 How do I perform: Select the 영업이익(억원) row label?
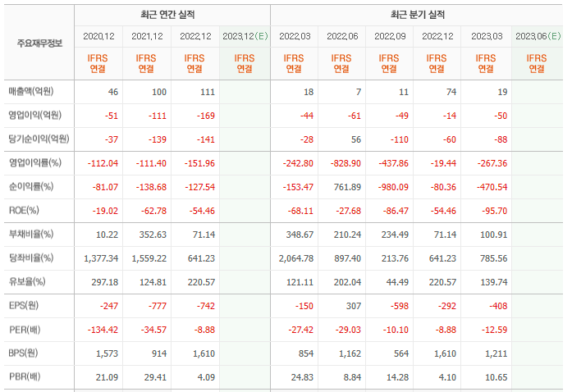tap(35, 116)
